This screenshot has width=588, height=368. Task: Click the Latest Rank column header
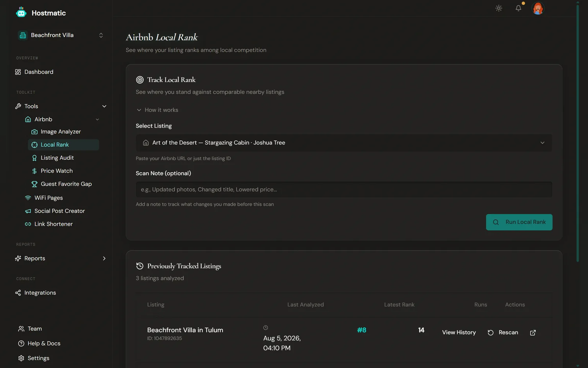(399, 305)
